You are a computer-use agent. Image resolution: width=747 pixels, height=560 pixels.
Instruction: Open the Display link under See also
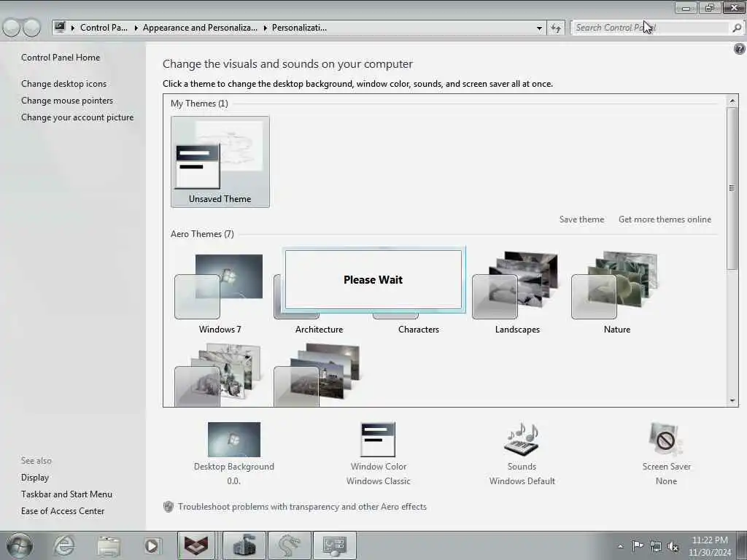tap(35, 478)
